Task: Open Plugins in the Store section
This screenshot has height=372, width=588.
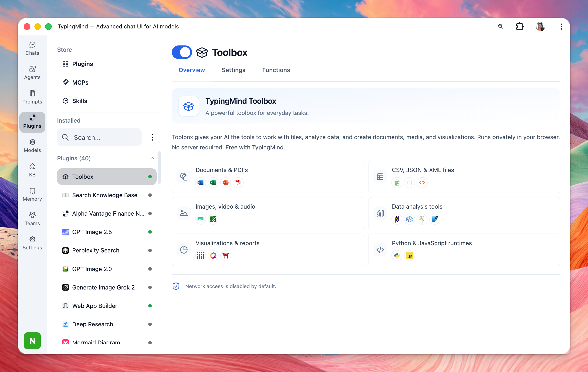Action: (x=107, y=64)
